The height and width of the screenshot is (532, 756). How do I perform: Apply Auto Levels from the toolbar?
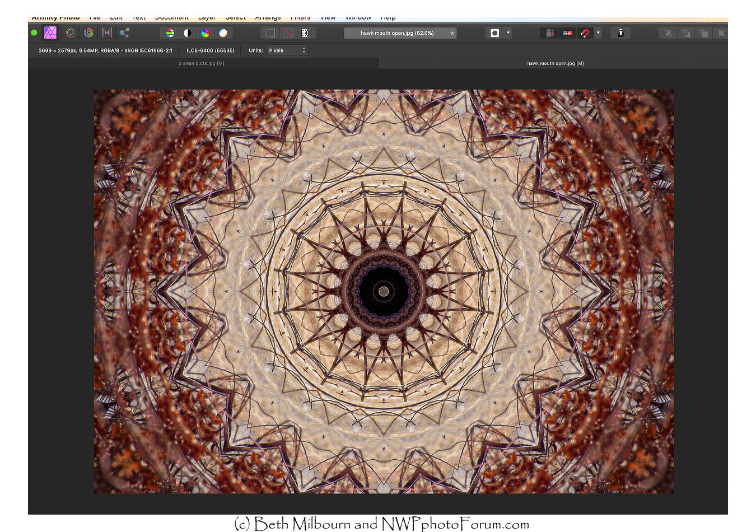click(170, 33)
